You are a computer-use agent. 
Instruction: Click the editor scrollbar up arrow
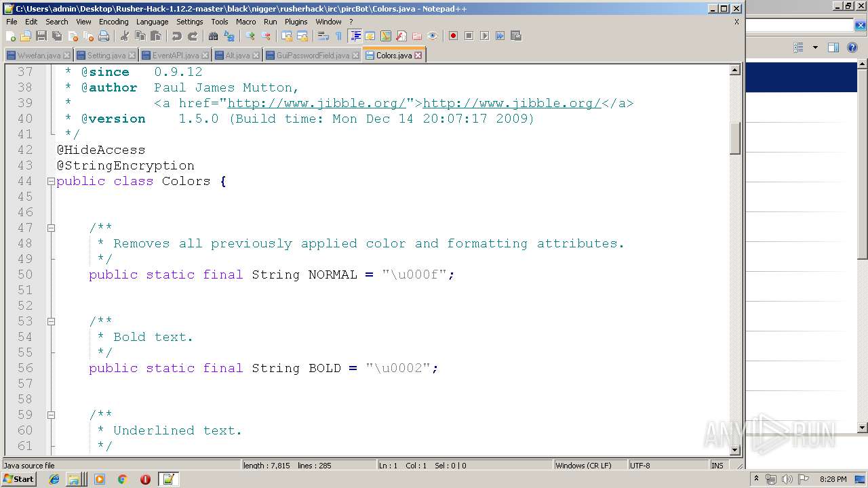tap(735, 70)
